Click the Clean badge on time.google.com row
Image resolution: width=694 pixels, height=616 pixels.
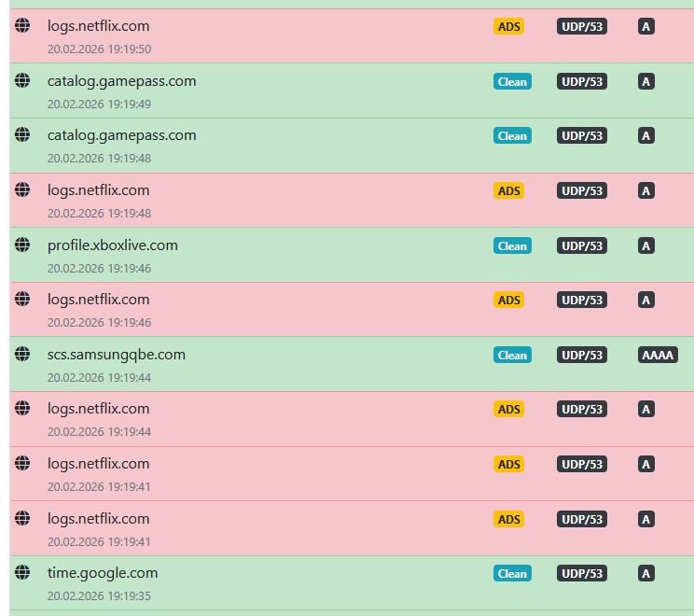(x=511, y=574)
